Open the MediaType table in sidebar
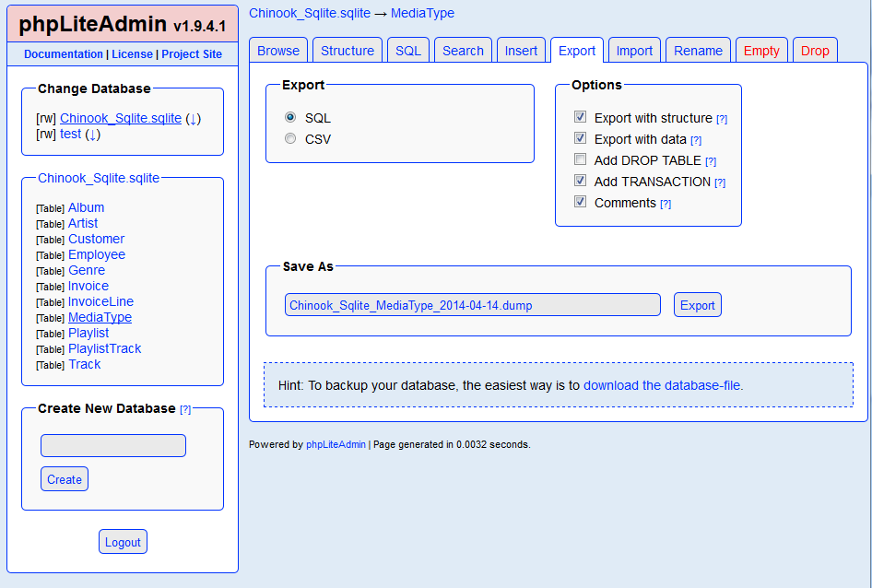872x588 pixels. point(100,318)
